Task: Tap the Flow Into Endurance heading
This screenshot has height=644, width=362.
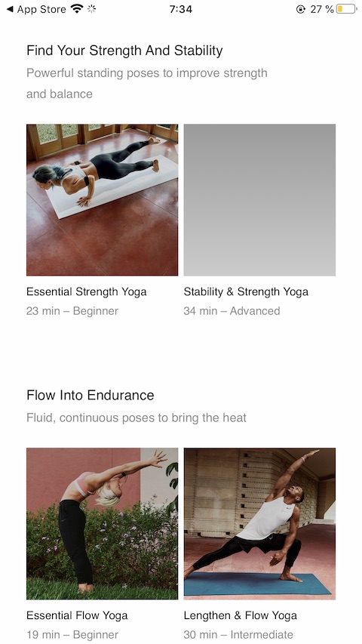Action: click(x=90, y=396)
